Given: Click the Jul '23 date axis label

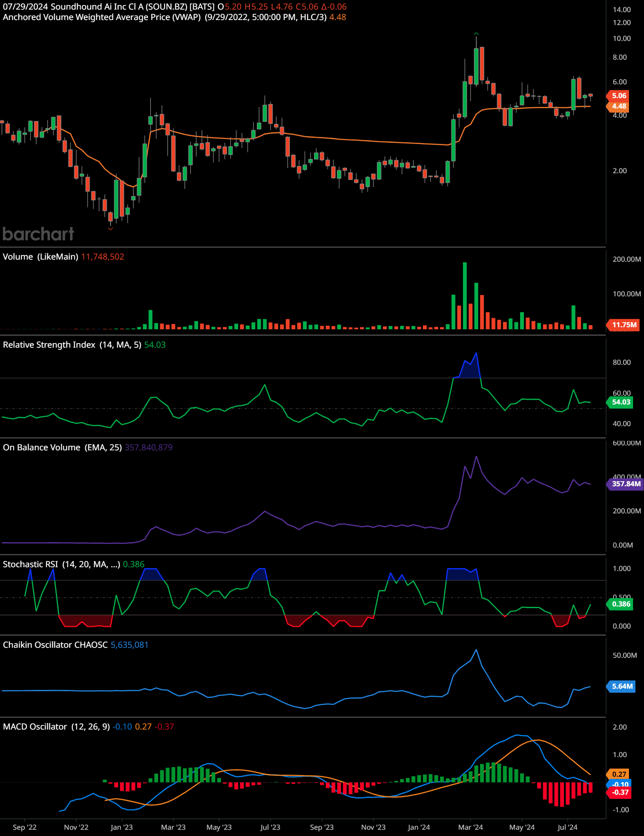Looking at the screenshot, I should 270,827.
